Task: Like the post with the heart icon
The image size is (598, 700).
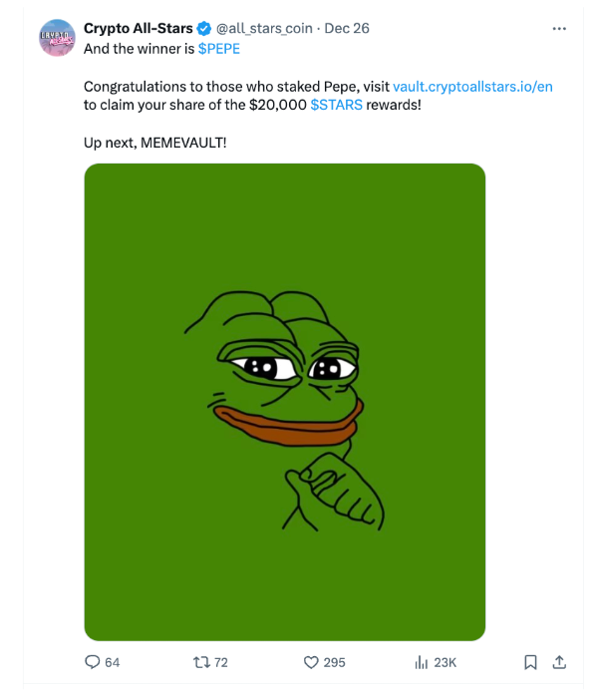Action: (x=310, y=662)
